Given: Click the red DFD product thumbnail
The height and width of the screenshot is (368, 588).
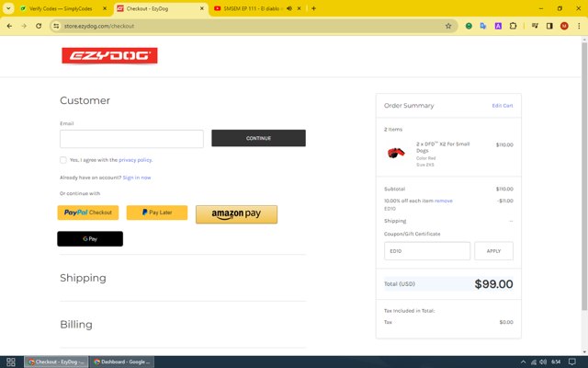Looking at the screenshot, I should [x=396, y=153].
